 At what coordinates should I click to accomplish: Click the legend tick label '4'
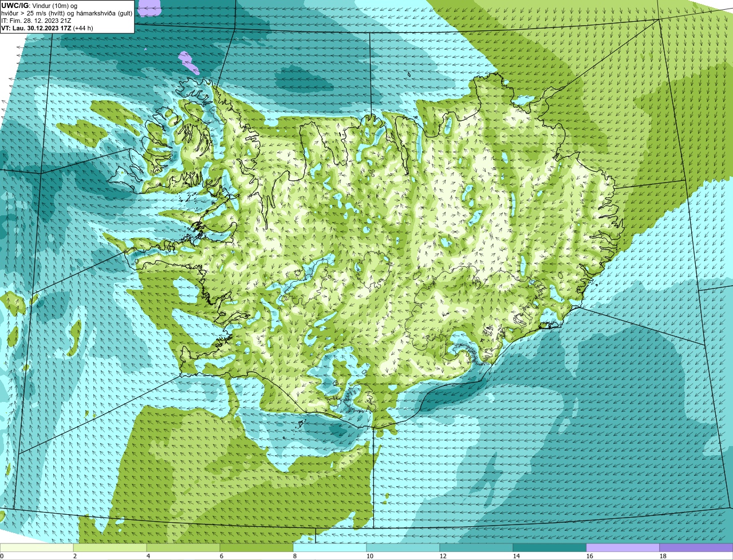(x=148, y=556)
